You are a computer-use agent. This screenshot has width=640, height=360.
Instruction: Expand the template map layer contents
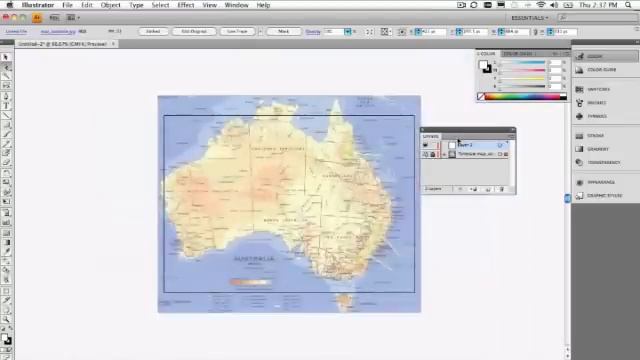pos(444,154)
